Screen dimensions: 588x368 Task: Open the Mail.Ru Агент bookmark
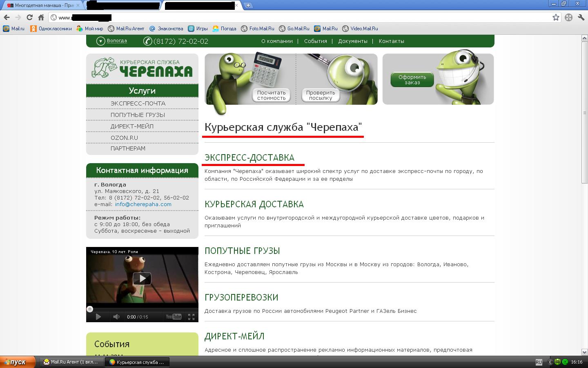pos(126,29)
